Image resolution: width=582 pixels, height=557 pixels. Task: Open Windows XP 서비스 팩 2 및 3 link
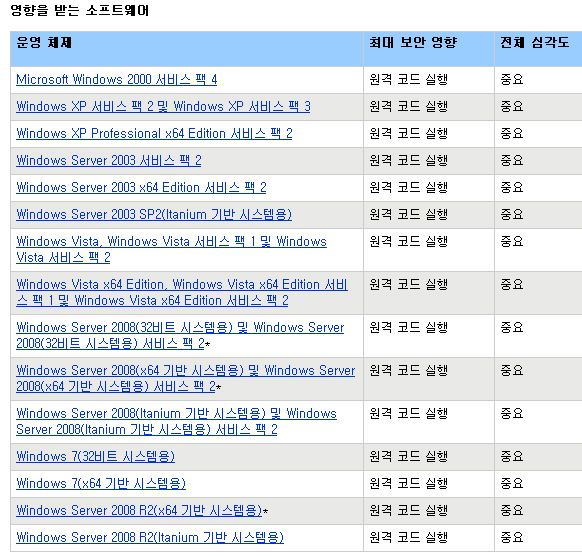click(x=163, y=107)
